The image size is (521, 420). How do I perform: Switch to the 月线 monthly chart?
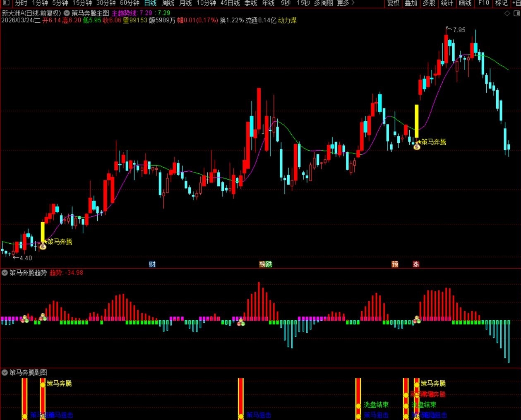tap(186, 3)
